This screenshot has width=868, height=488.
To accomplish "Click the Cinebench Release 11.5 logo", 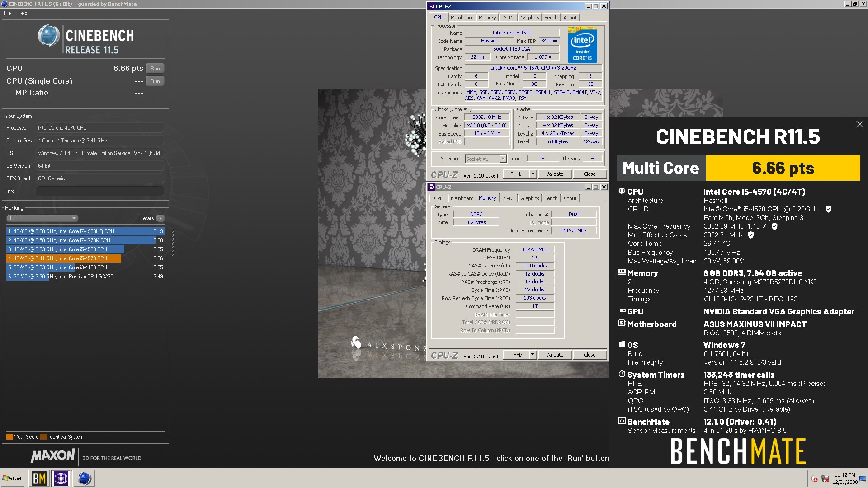I will click(x=85, y=40).
